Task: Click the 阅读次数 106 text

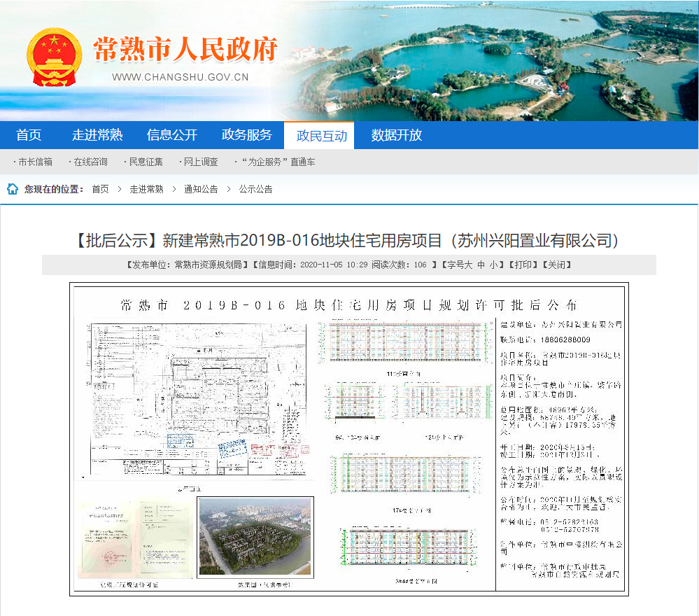Action: tap(399, 265)
